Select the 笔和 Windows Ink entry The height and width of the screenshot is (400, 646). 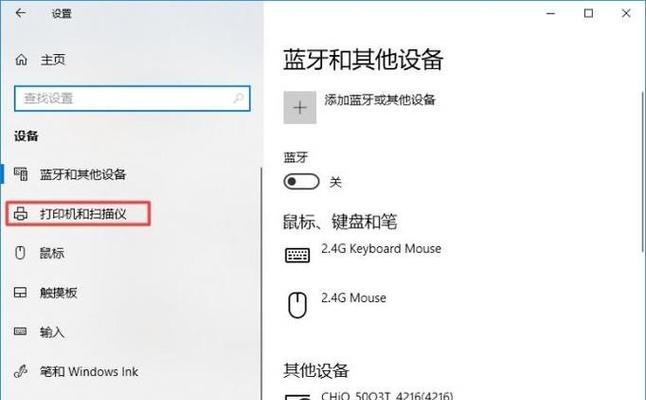coord(89,372)
